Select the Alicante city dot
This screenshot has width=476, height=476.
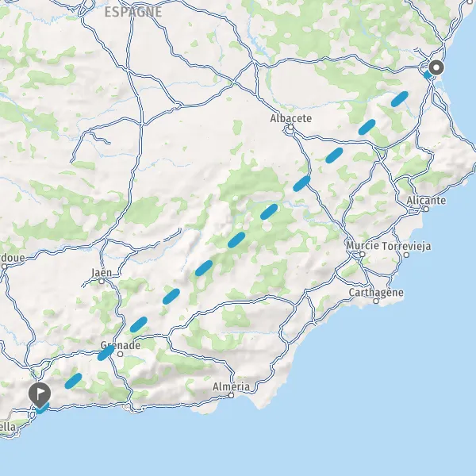[x=426, y=209]
